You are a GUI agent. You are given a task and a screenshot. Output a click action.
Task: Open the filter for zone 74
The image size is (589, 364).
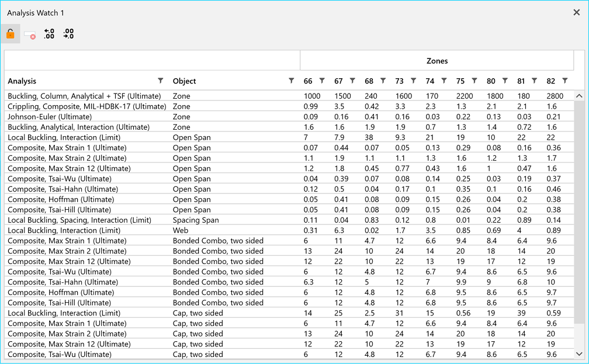point(444,81)
